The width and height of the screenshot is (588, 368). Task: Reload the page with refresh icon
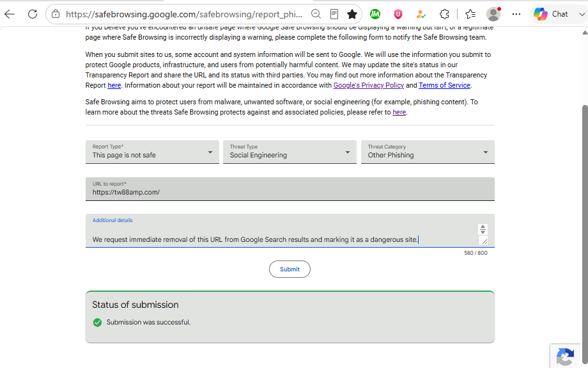pyautogui.click(x=33, y=14)
